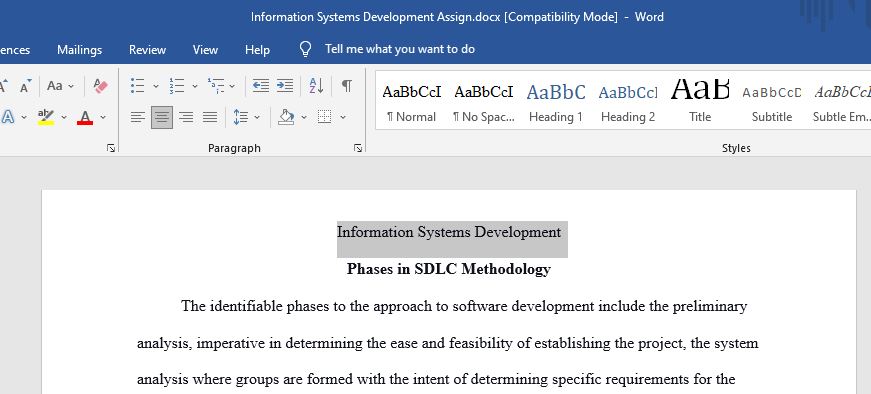Toggle Show/Hide paragraph marks

[x=347, y=86]
